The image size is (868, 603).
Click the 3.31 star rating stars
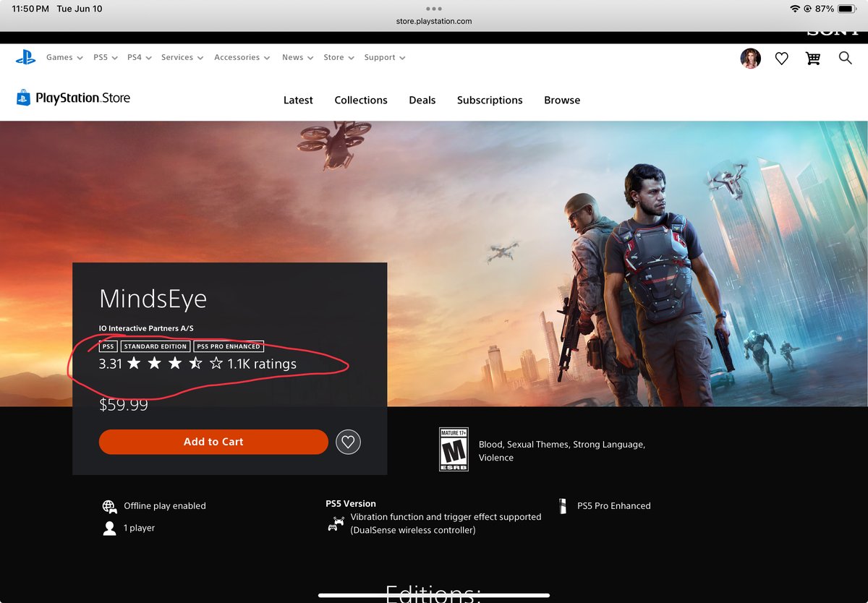(175, 364)
